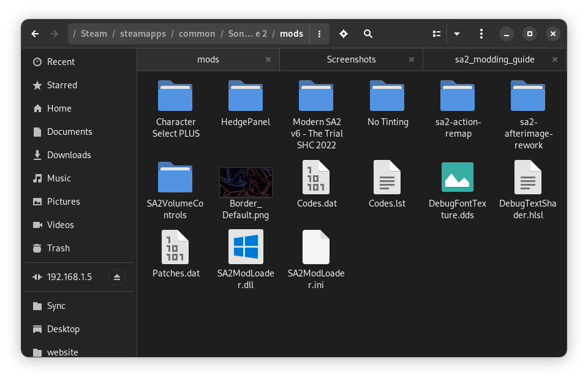588x380 pixels.
Task: Open Recent in sidebar
Action: pyautogui.click(x=79, y=62)
